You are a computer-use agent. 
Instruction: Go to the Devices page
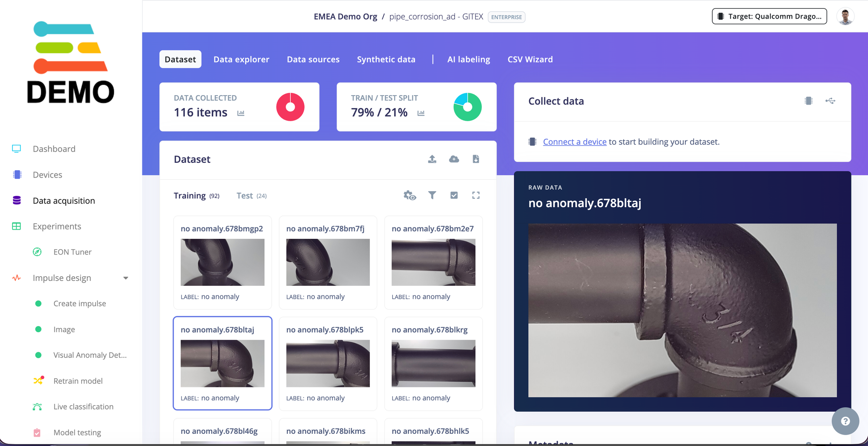[x=47, y=175]
